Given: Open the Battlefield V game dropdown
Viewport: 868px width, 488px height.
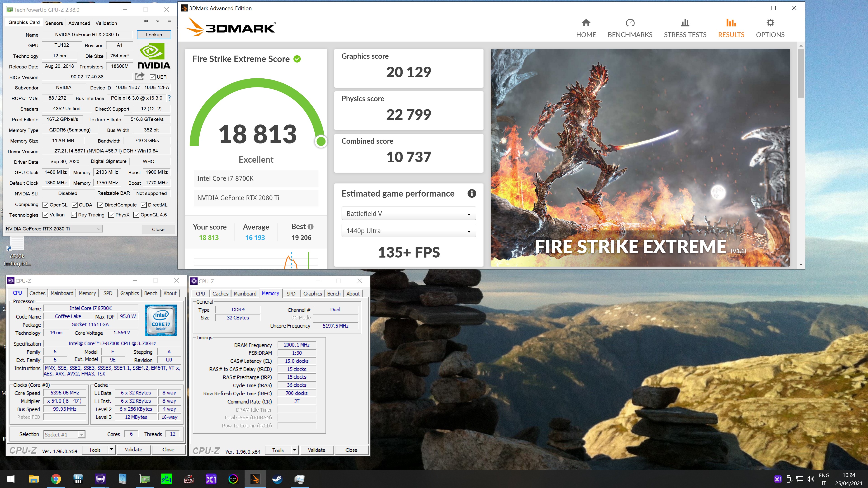Looking at the screenshot, I should [x=408, y=213].
